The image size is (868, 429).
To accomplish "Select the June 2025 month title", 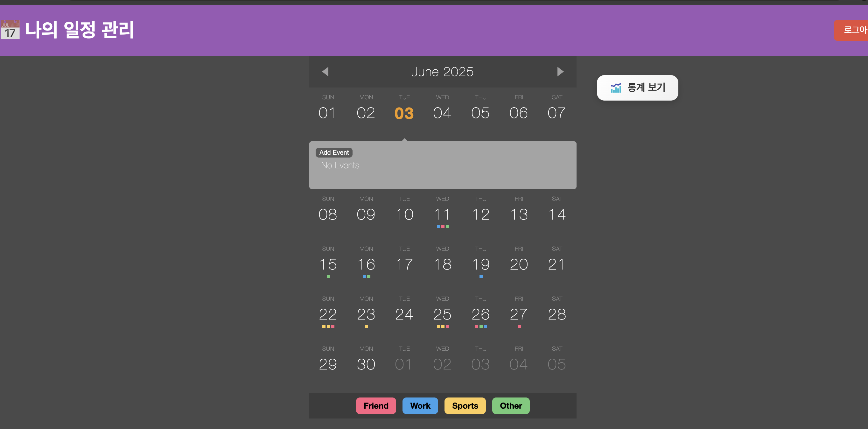I will (x=442, y=71).
